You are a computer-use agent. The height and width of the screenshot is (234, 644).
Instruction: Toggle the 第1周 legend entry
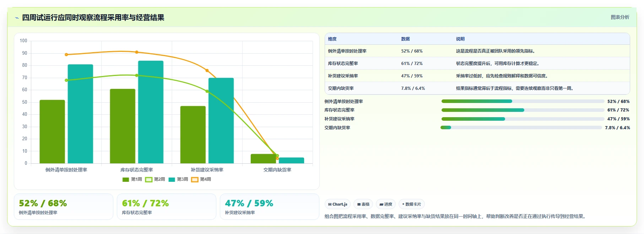[132, 179]
